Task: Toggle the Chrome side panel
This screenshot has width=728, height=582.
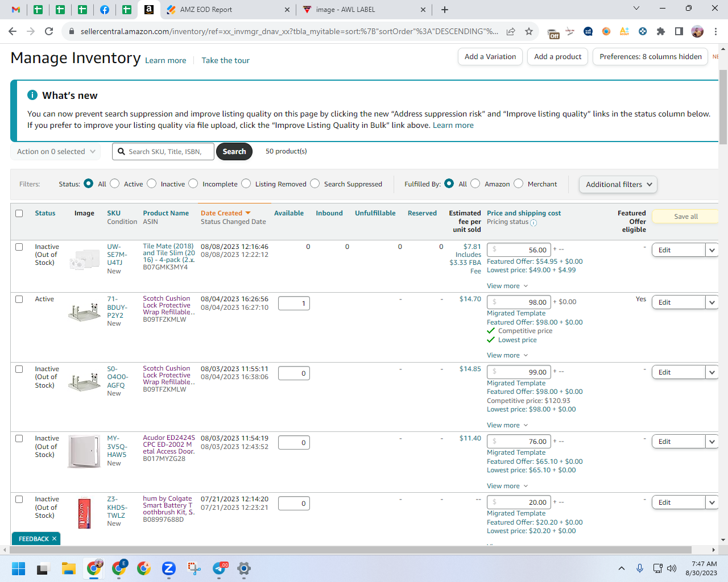Action: point(679,31)
